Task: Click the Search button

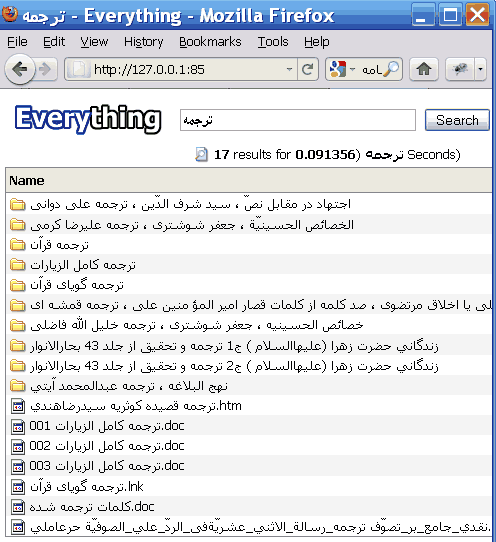Action: (457, 120)
